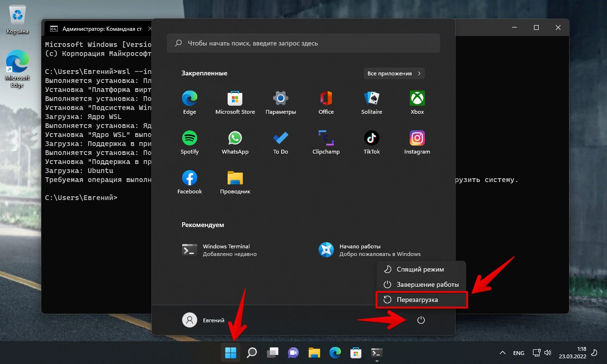The height and width of the screenshot is (364, 607).
Task: Click the power button in Start menu
Action: tap(421, 320)
